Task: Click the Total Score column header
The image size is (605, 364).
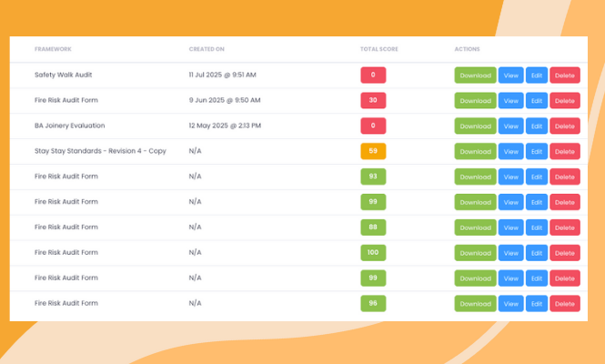Action: pos(378,49)
